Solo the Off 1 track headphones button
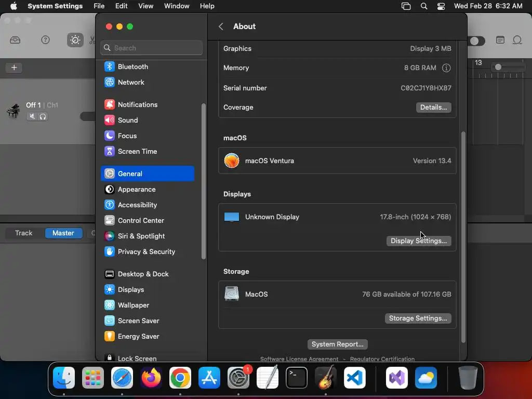 click(x=43, y=117)
